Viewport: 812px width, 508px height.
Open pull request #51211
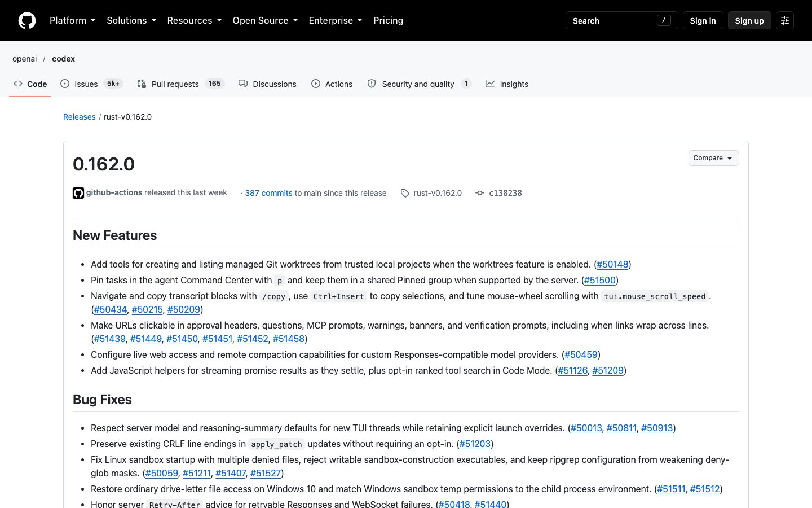tap(197, 473)
